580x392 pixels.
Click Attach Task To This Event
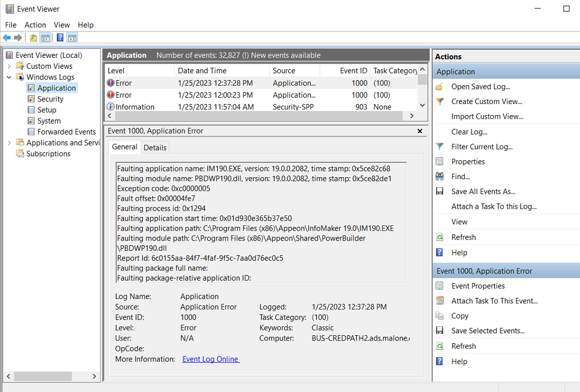click(x=494, y=301)
